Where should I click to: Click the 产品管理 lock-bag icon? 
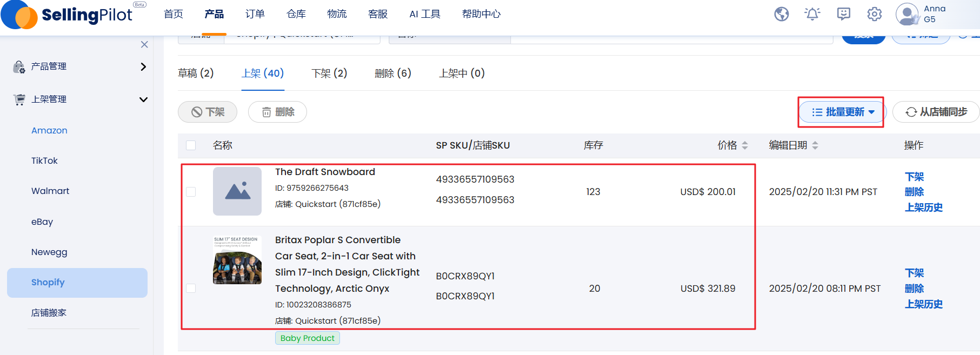point(19,66)
